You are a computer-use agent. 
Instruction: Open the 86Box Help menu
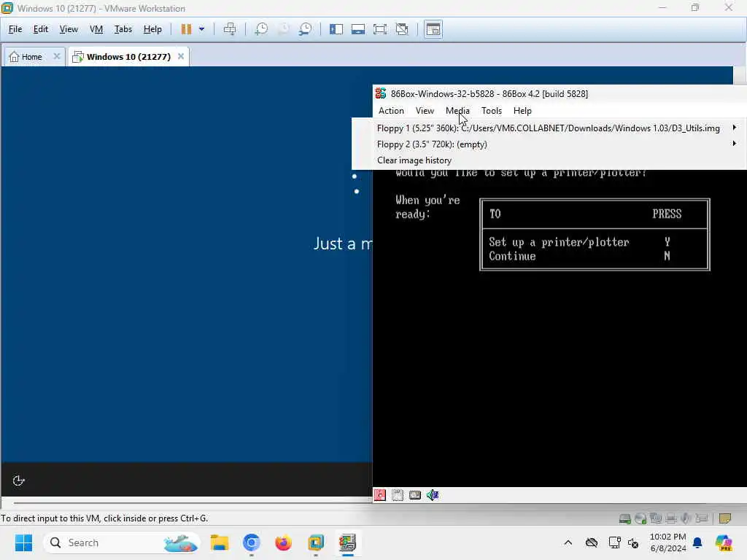(x=522, y=111)
